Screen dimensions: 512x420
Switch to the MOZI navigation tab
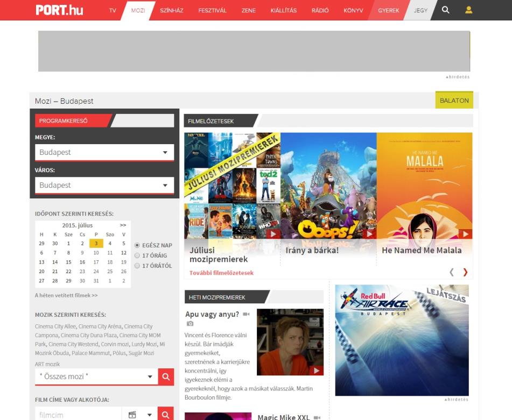click(x=138, y=10)
